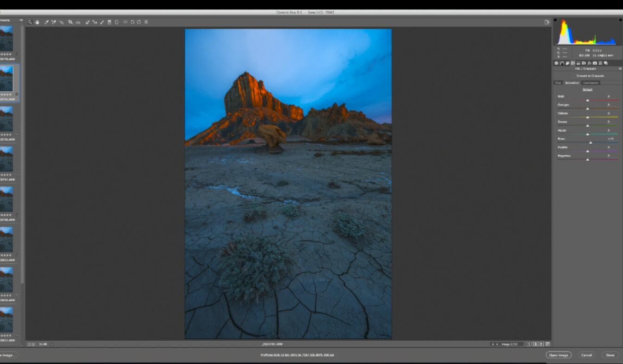Open the Basic panel tab icon
623x364 pixels.
556,63
